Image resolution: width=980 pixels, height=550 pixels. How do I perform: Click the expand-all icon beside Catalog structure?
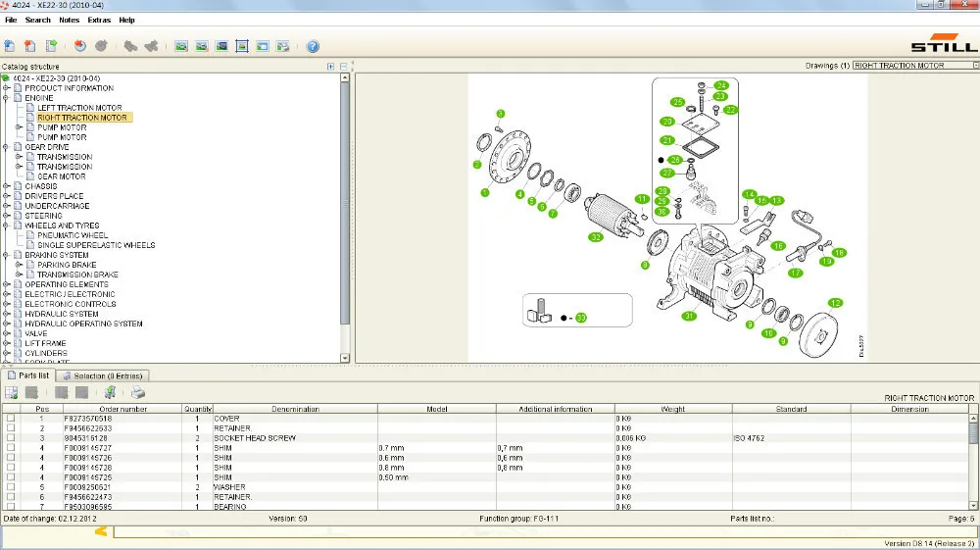pos(330,67)
